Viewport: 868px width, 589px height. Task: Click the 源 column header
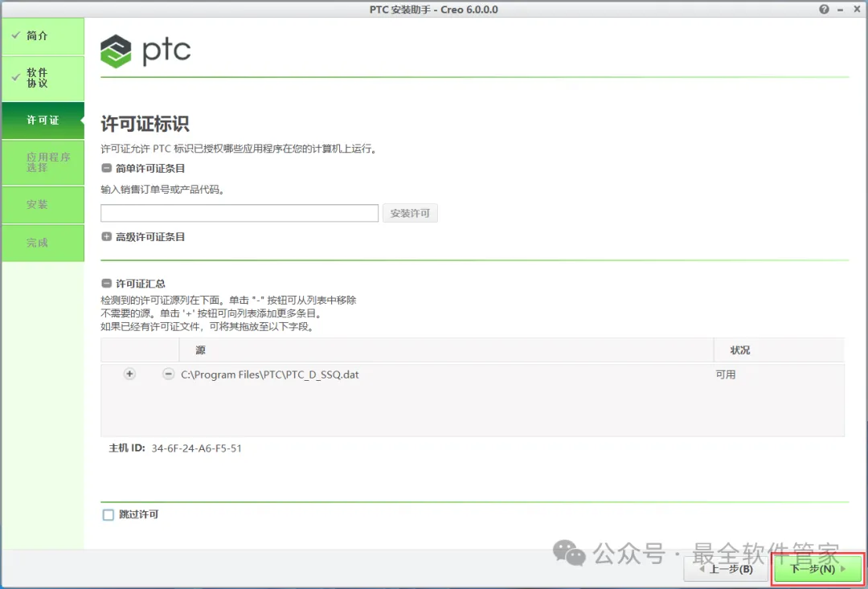(x=446, y=350)
